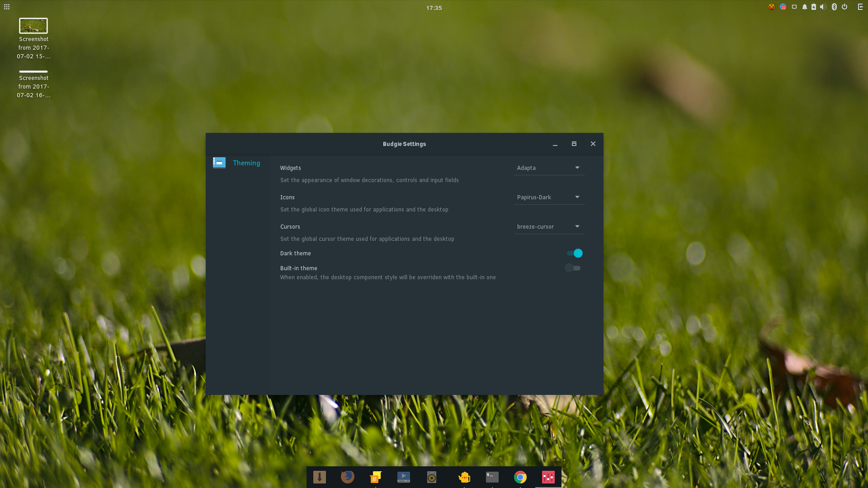Screen dimensions: 868x488
Task: Click the Widgets setting label
Action: tap(290, 168)
